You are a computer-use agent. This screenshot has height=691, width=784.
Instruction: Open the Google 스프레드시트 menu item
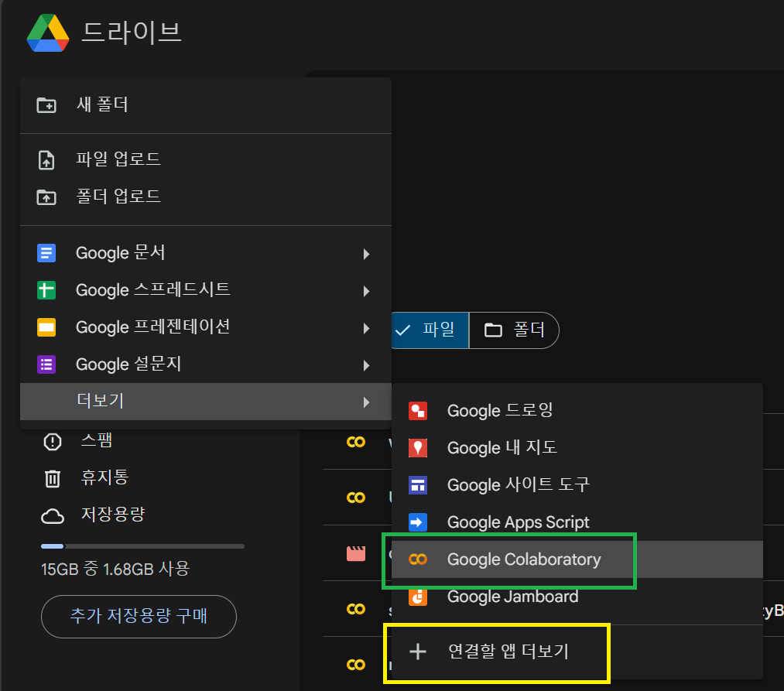pos(206,290)
